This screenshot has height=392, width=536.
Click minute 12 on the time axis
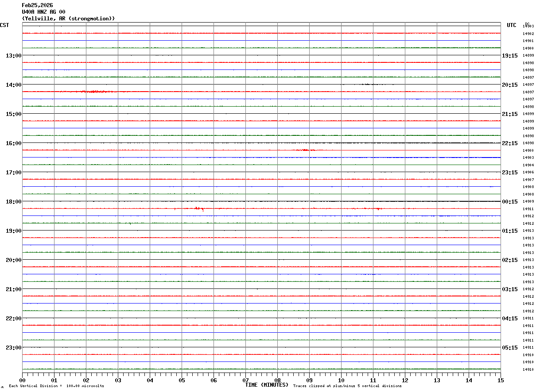(405, 380)
